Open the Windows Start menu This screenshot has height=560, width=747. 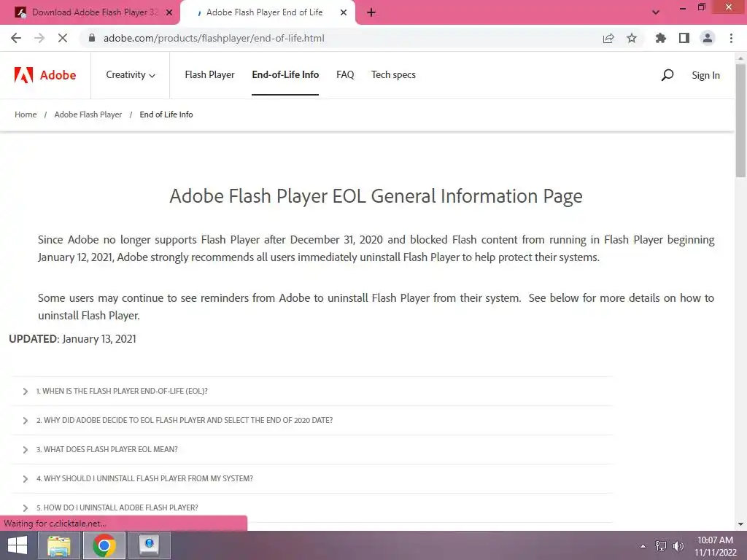click(x=17, y=545)
